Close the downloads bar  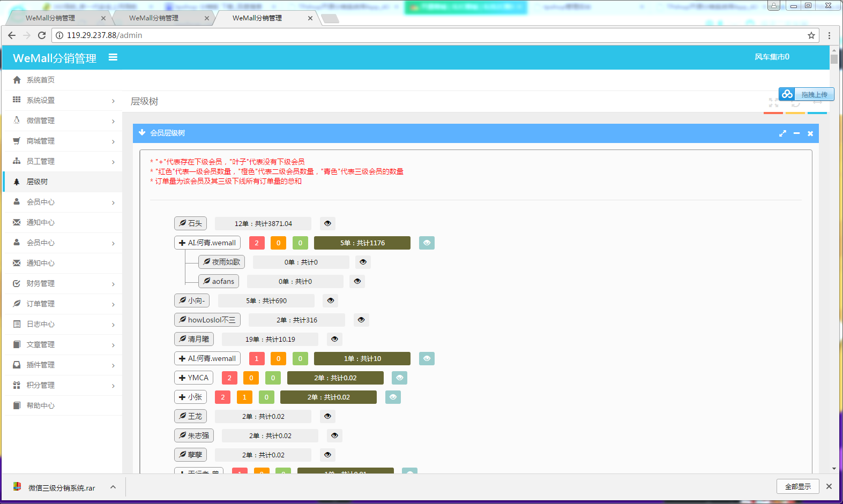[829, 486]
